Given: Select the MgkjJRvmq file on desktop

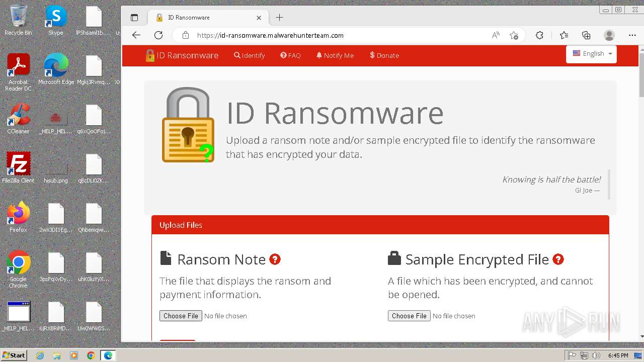Looking at the screenshot, I should pyautogui.click(x=94, y=69).
